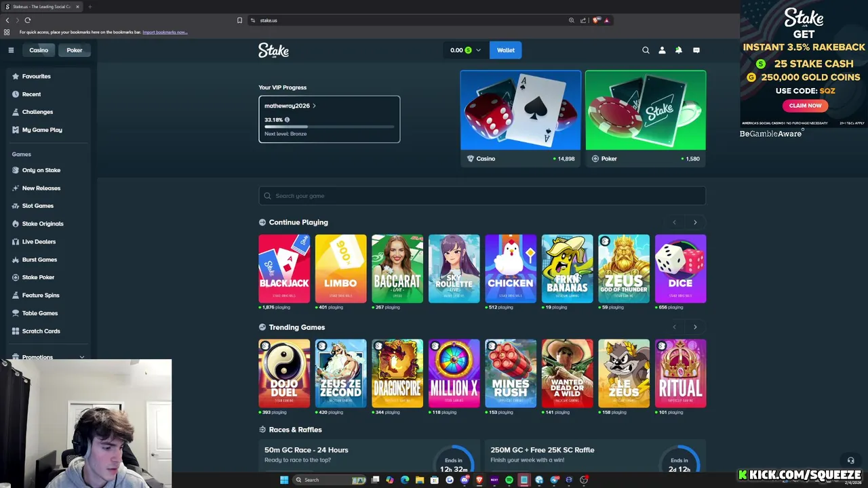Open the Baccarat live game tile
Screen dimensions: 868x488
click(x=397, y=268)
